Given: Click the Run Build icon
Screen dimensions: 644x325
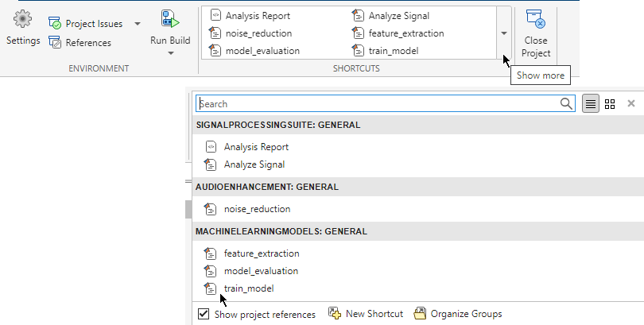Looking at the screenshot, I should click(x=170, y=20).
